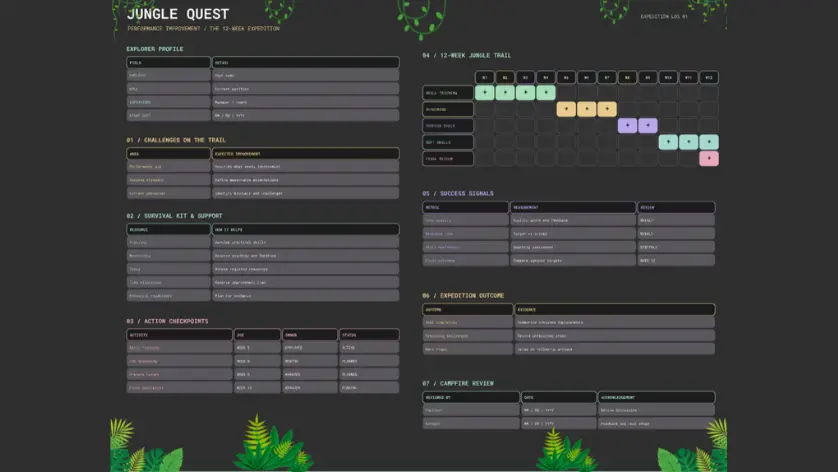
Task: Click the Measurement column header in Success Signals
Action: tap(573, 207)
